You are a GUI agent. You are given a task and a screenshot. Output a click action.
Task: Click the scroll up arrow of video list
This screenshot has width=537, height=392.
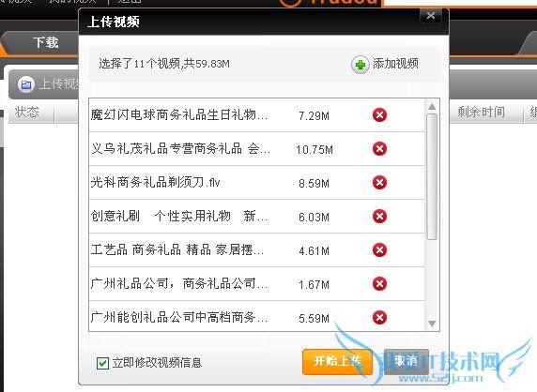coord(432,107)
